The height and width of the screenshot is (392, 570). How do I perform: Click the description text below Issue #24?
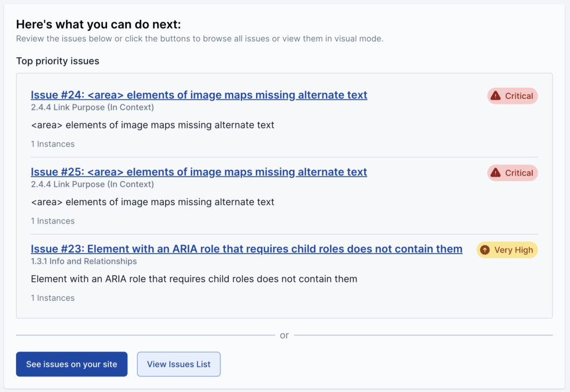pyautogui.click(x=153, y=125)
